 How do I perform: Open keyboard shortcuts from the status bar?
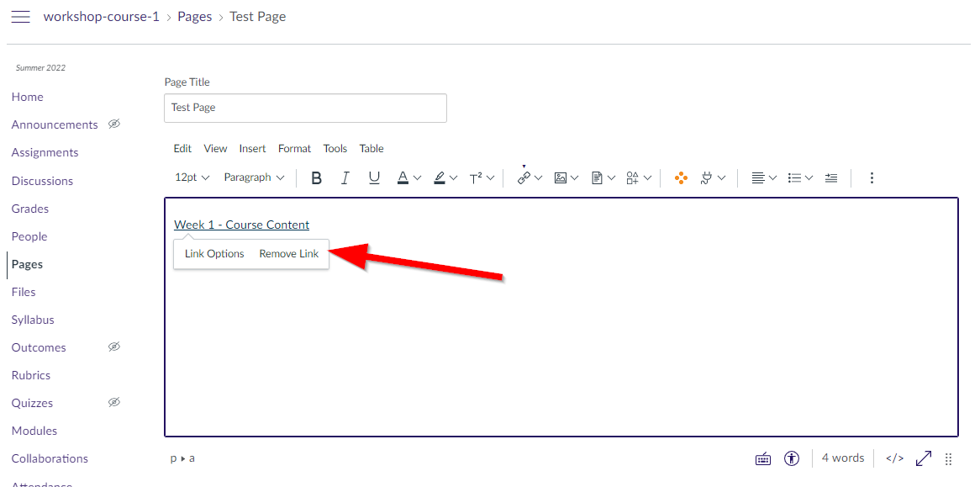(763, 459)
